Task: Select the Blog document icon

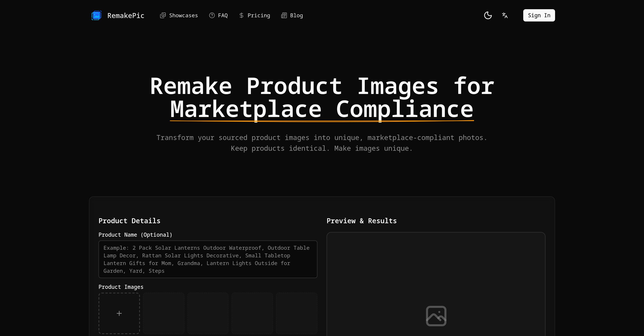Action: [x=284, y=15]
